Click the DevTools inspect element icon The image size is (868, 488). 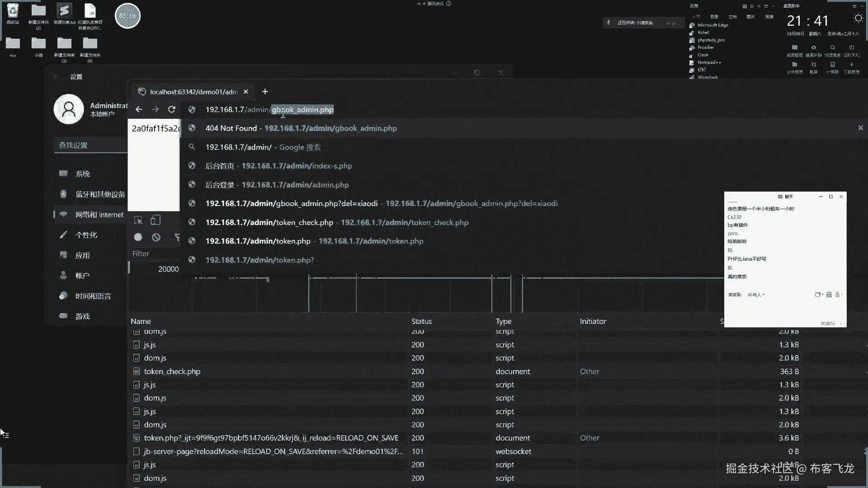point(138,221)
